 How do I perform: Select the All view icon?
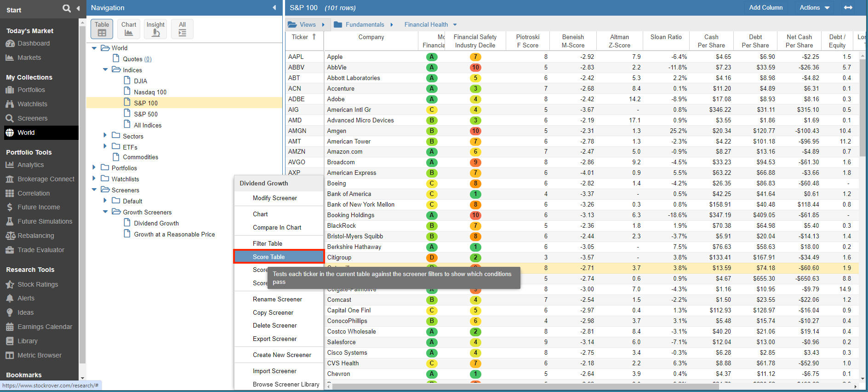pos(182,29)
